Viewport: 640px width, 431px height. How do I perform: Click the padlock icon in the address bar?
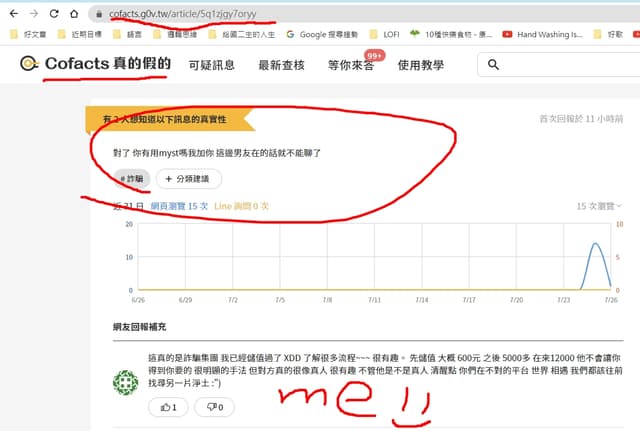coord(99,14)
